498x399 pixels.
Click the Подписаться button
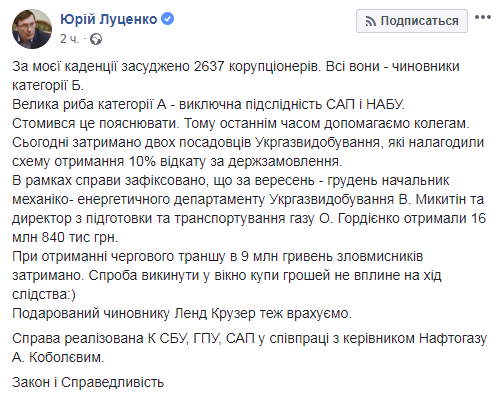(412, 21)
